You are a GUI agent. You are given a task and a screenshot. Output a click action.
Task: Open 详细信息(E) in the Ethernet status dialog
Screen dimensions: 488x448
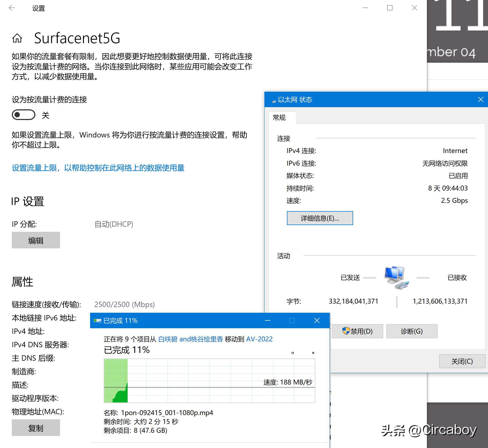click(x=320, y=218)
